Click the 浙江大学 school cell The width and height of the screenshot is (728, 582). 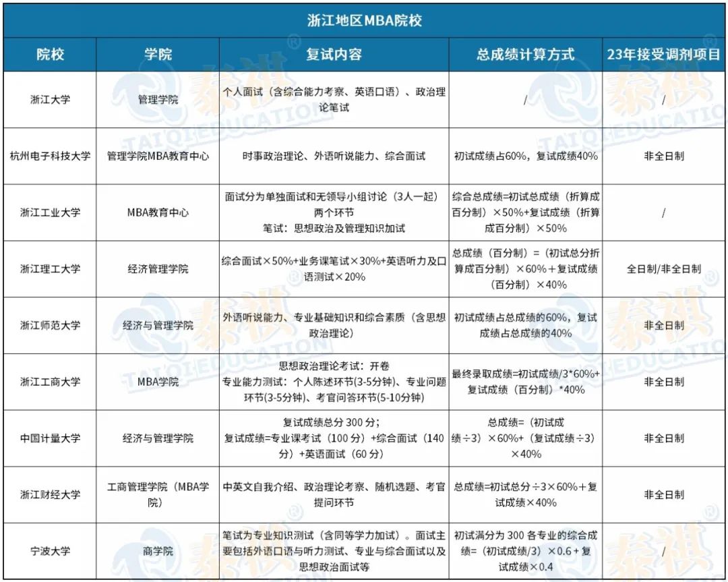click(50, 99)
